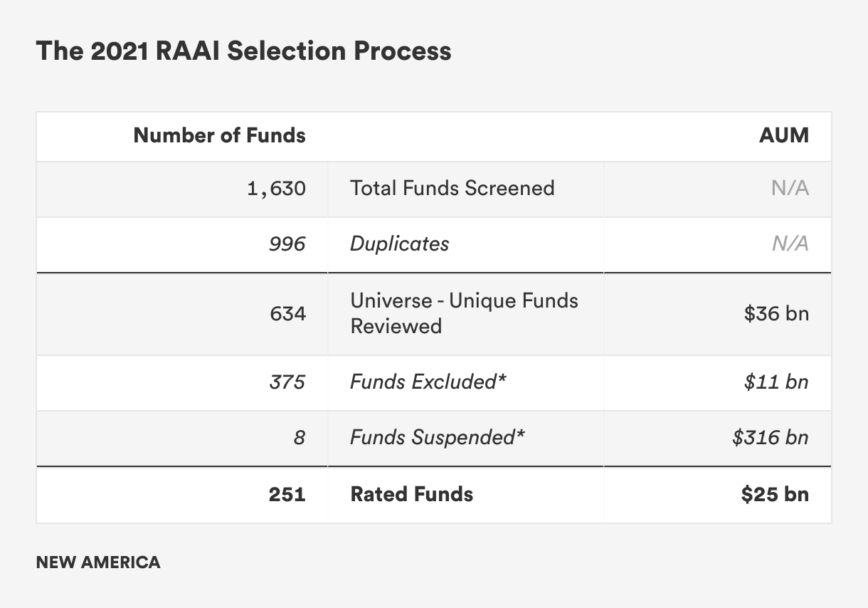
Task: Select the "Total Funds Screened" label
Action: 452,188
